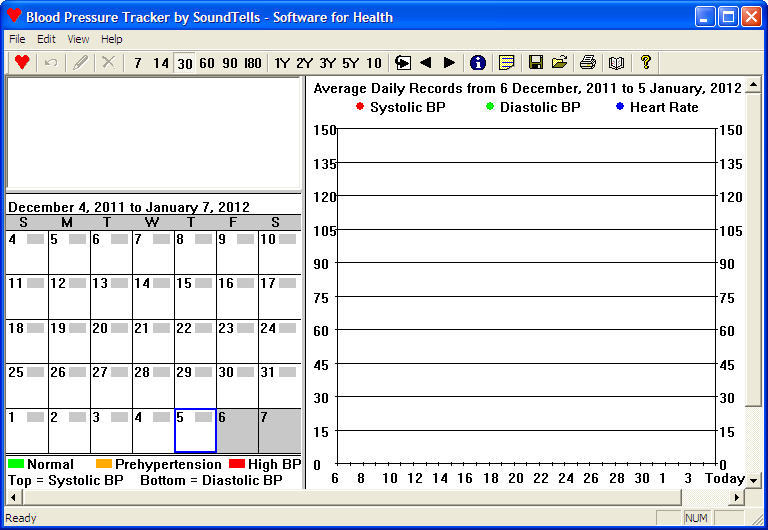Click the NUM status bar indicator
The height and width of the screenshot is (530, 768).
point(696,518)
